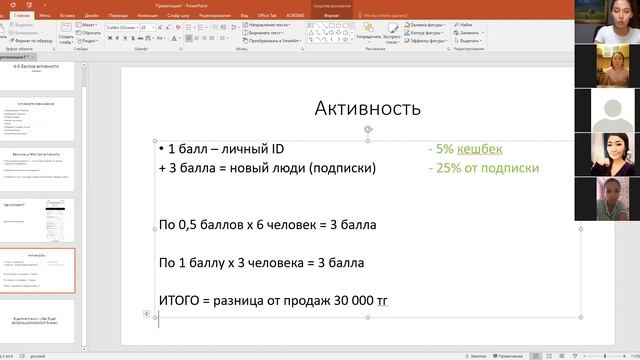Expand the shapes gallery more arrow
Viewport: 640px width, 360px height.
(x=352, y=40)
